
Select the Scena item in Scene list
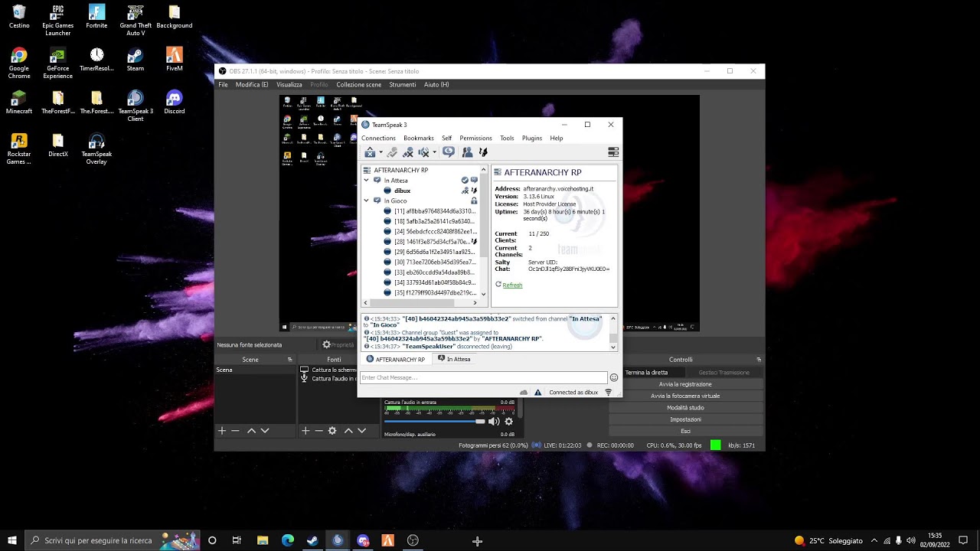(256, 370)
